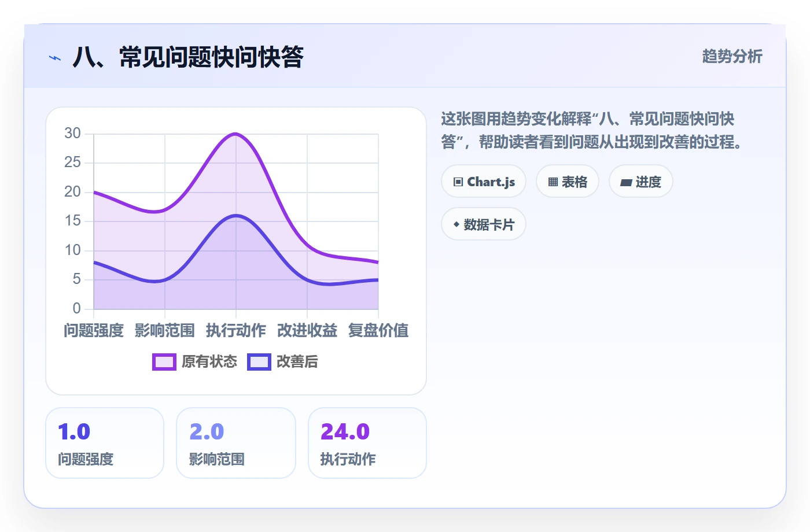Select the 进度 tag
This screenshot has height=532, width=810.
(x=641, y=182)
